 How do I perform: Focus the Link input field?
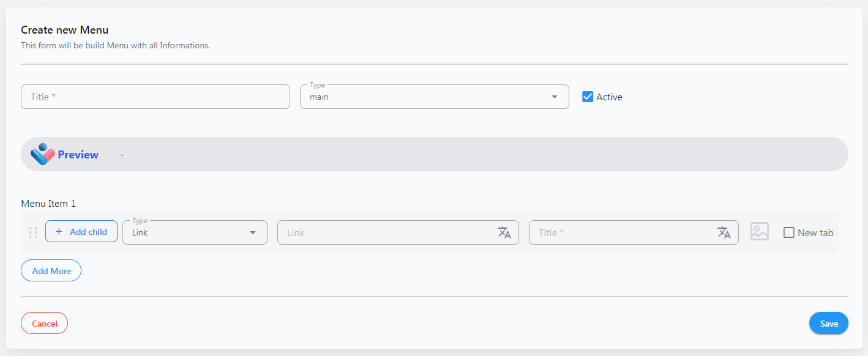coord(398,232)
